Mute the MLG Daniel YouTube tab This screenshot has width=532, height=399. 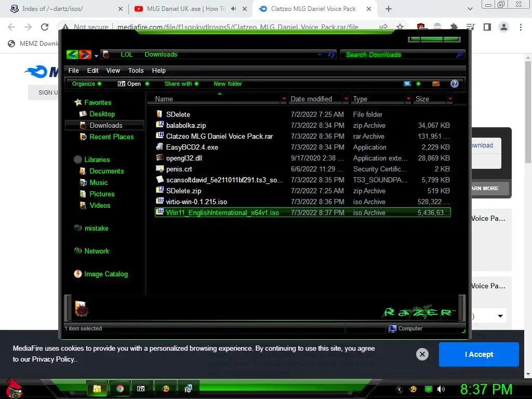[233, 9]
